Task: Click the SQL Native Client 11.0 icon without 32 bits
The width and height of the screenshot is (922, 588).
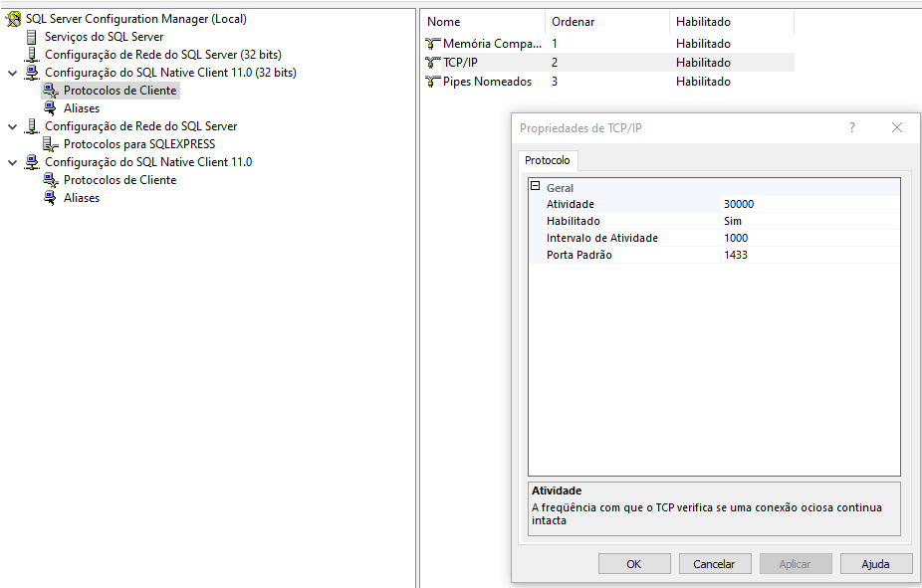Action: [32, 162]
